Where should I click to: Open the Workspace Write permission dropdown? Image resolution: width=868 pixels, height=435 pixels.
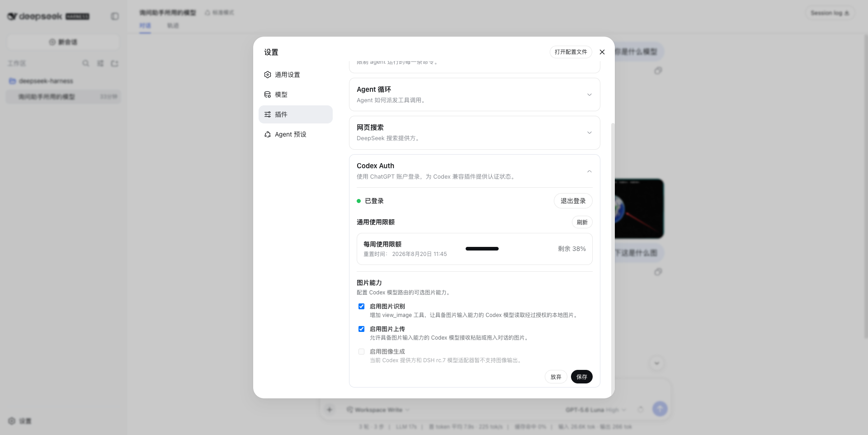point(378,410)
